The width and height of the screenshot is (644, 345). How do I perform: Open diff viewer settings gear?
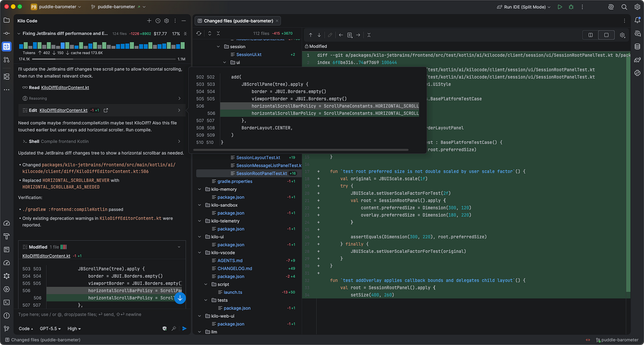pos(622,35)
